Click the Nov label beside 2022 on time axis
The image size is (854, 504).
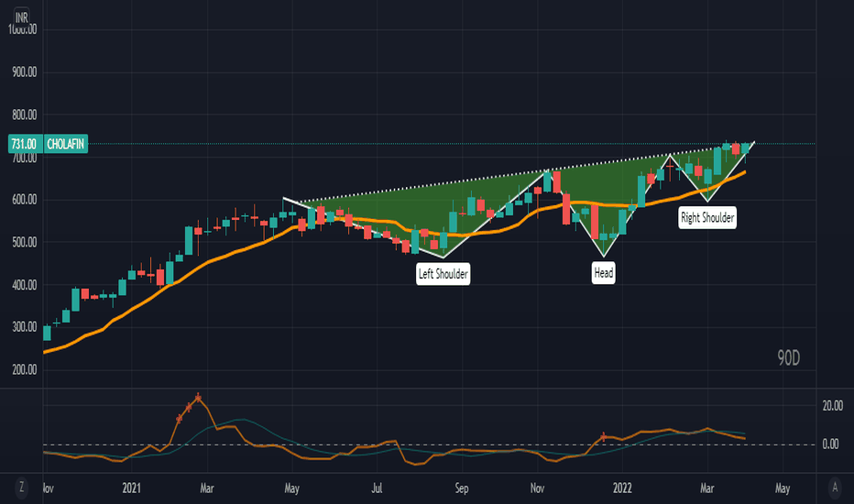pos(537,488)
